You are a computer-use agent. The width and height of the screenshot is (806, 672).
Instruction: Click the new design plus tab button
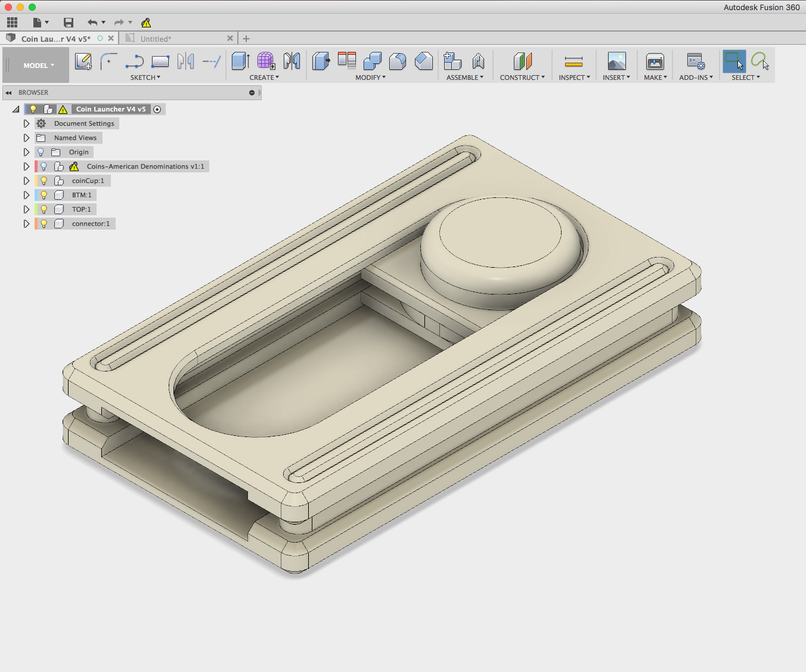[246, 39]
